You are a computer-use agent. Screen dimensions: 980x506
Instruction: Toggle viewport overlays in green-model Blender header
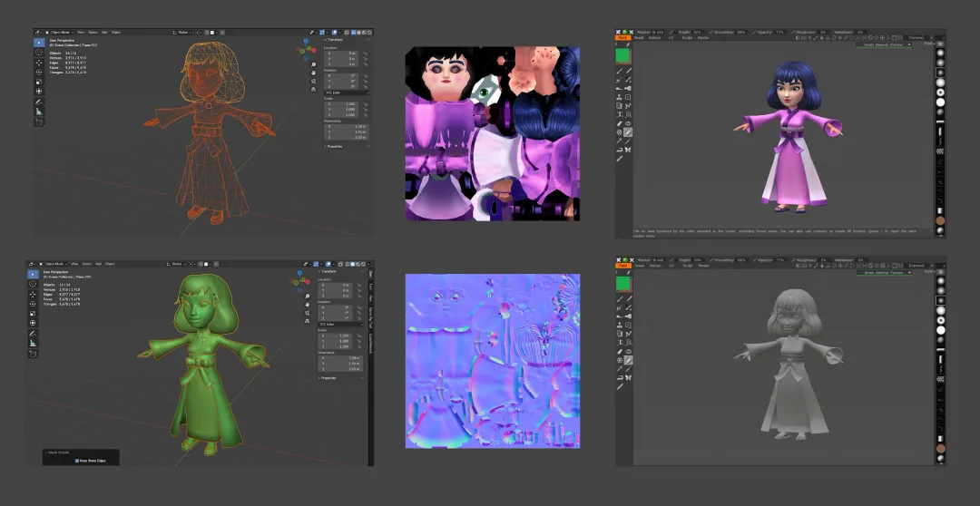coord(328,264)
